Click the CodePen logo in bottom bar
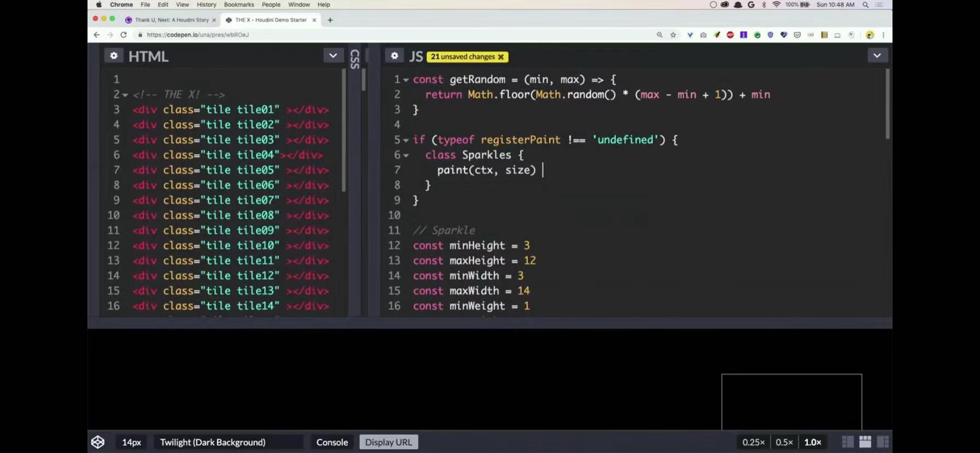Image resolution: width=980 pixels, height=453 pixels. pos(98,442)
